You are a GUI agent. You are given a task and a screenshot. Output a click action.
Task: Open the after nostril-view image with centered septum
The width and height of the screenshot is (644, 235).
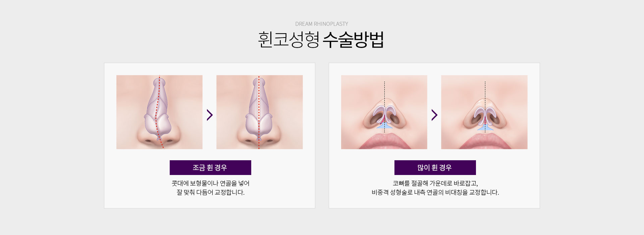[x=484, y=112]
